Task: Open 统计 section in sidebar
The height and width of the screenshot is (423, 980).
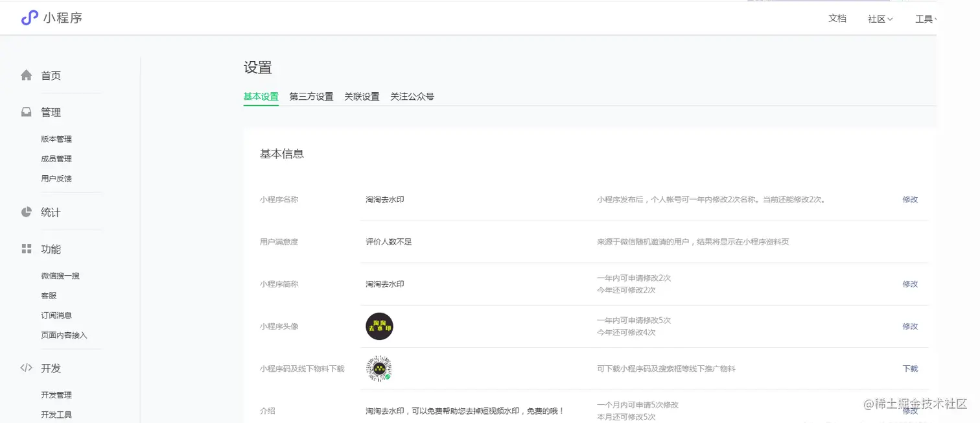Action: pos(51,212)
